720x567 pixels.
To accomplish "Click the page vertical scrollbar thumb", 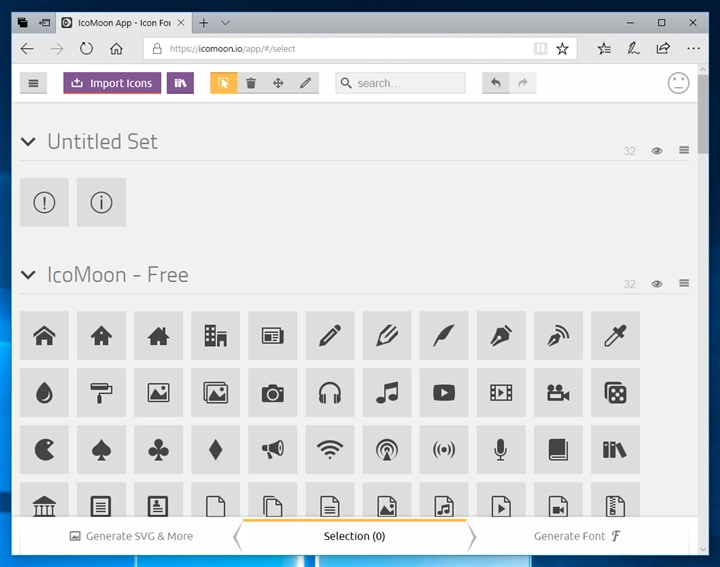I will click(x=703, y=114).
